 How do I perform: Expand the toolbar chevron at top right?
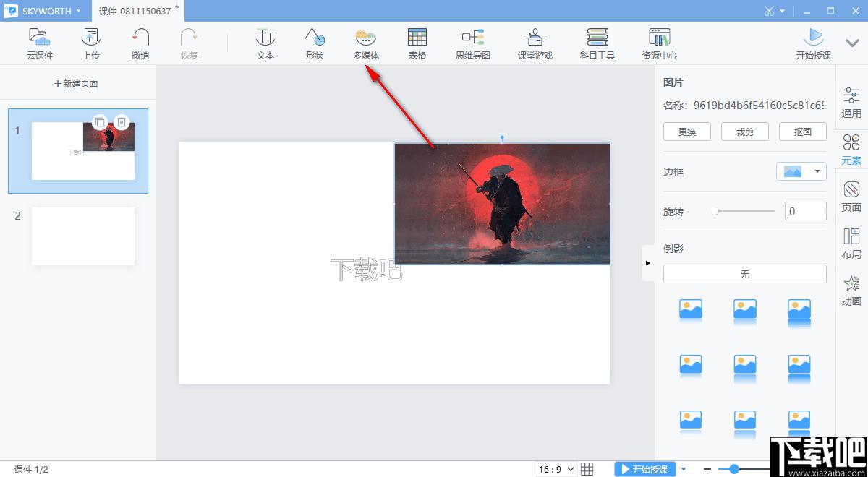pyautogui.click(x=851, y=43)
